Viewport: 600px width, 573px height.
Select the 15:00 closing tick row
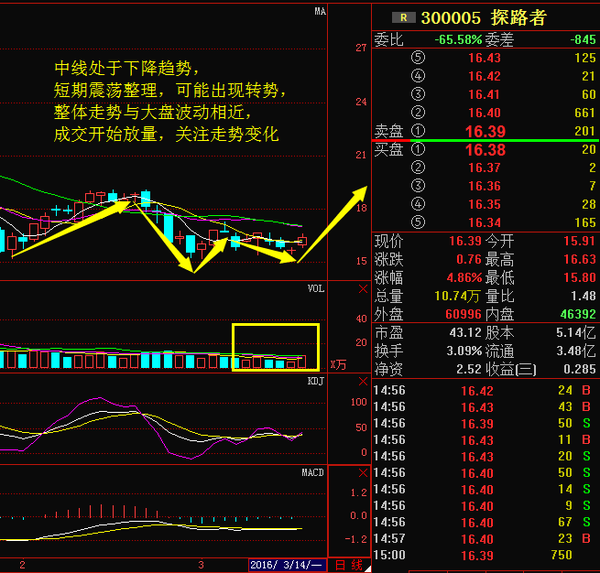pyautogui.click(x=485, y=555)
